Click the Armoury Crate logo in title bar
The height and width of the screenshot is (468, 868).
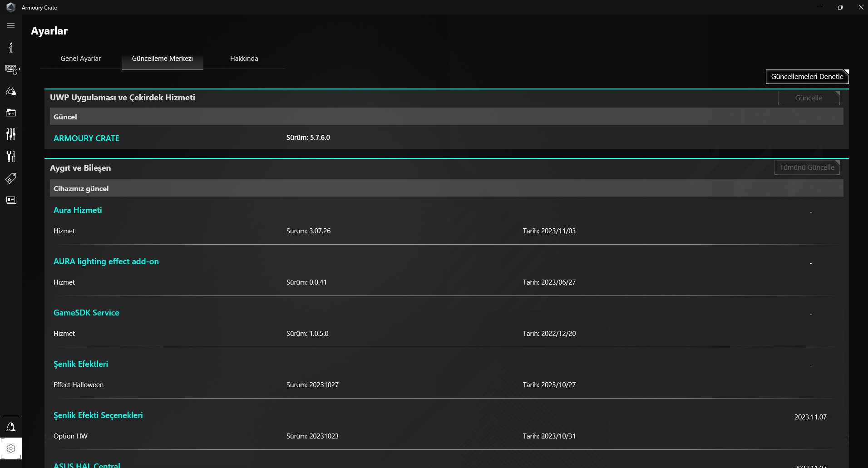coord(11,7)
